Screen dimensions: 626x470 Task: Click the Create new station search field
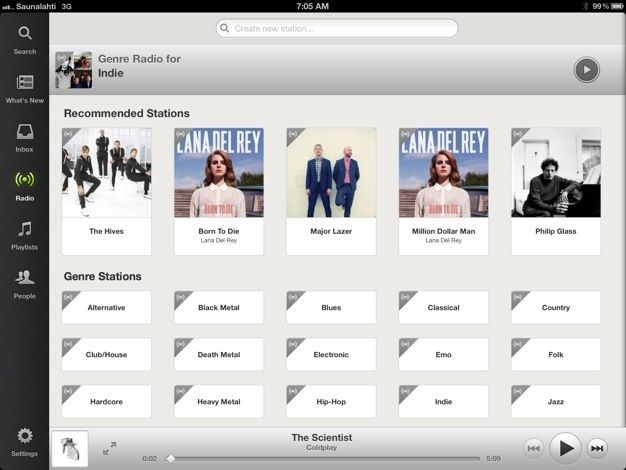point(337,28)
